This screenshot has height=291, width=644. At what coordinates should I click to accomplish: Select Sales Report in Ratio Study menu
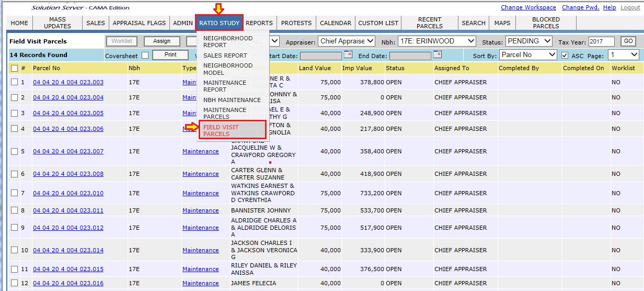[x=225, y=55]
